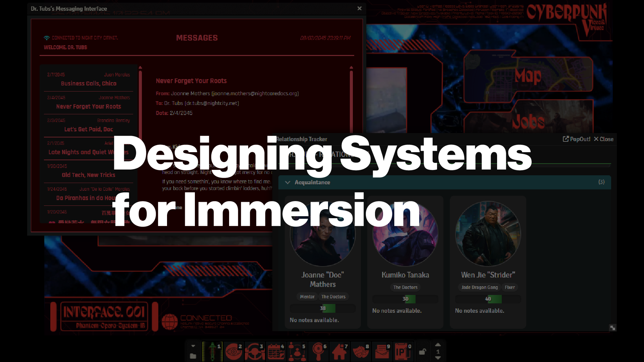644x362 pixels.
Task: Click the PopOut! button on Relationship Tracker
Action: point(577,139)
